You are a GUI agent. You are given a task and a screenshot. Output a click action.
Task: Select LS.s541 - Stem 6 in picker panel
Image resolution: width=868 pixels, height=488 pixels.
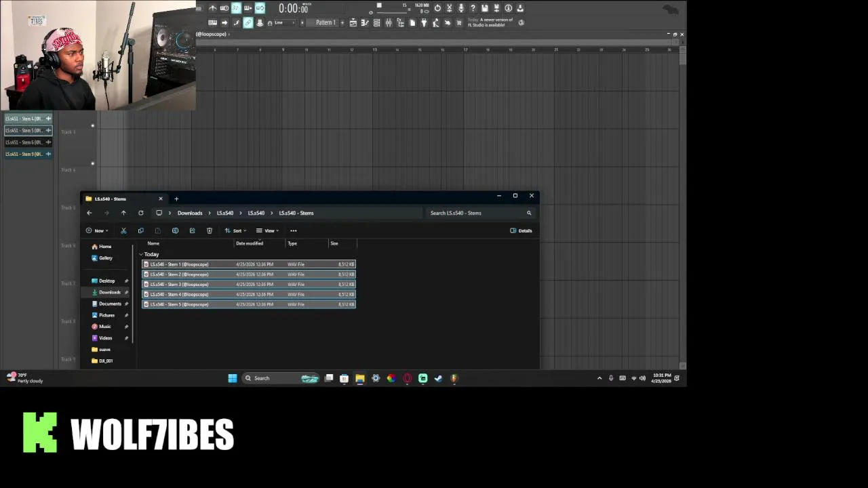(28, 142)
